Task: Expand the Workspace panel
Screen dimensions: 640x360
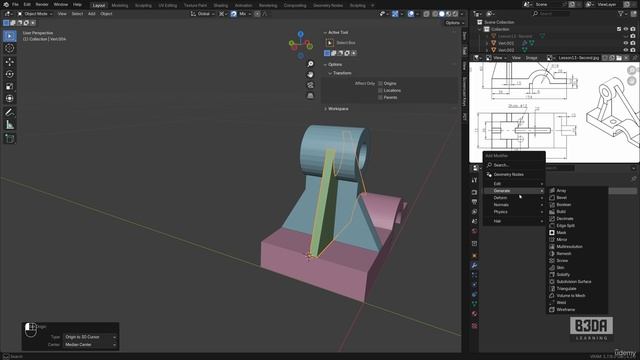Action: pos(325,109)
